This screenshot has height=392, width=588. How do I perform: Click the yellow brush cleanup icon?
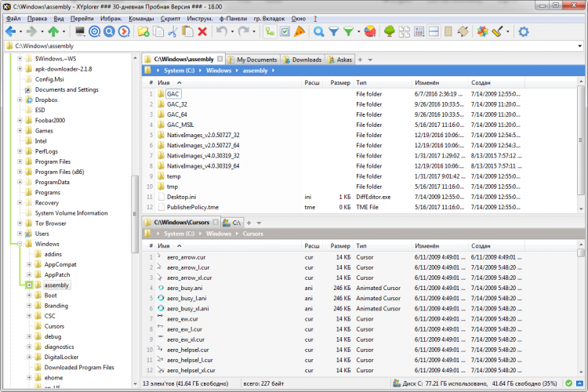497,31
